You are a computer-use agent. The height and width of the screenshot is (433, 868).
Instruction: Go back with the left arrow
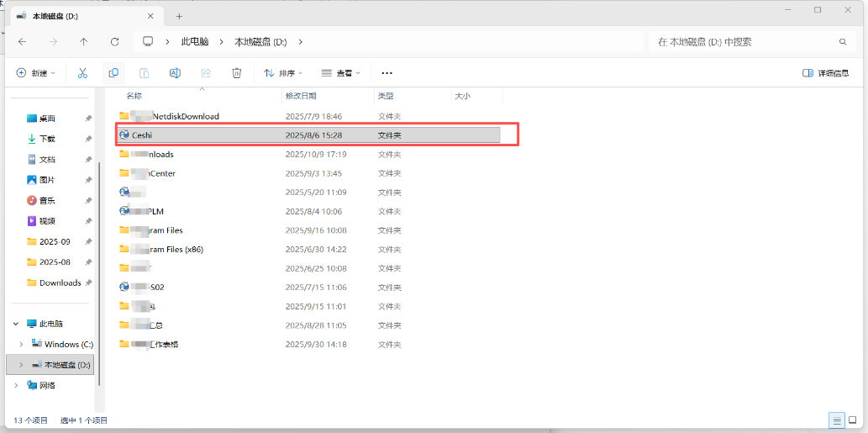pyautogui.click(x=22, y=41)
